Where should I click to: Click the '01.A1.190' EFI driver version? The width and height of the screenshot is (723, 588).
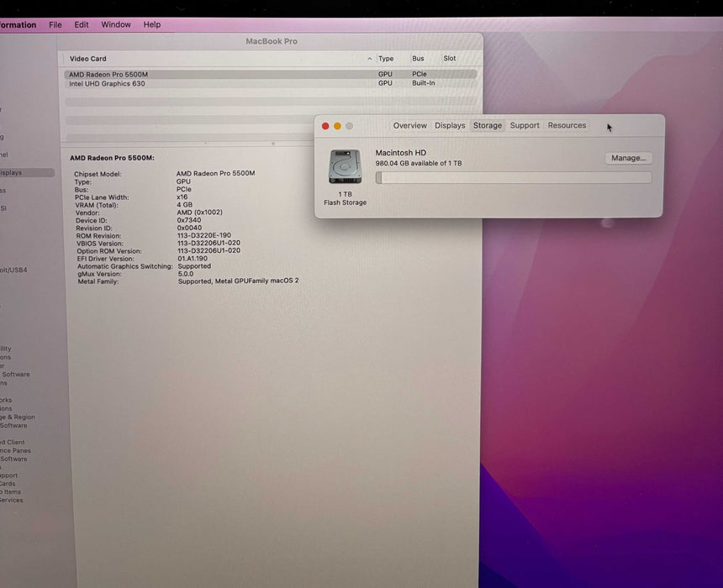point(193,259)
